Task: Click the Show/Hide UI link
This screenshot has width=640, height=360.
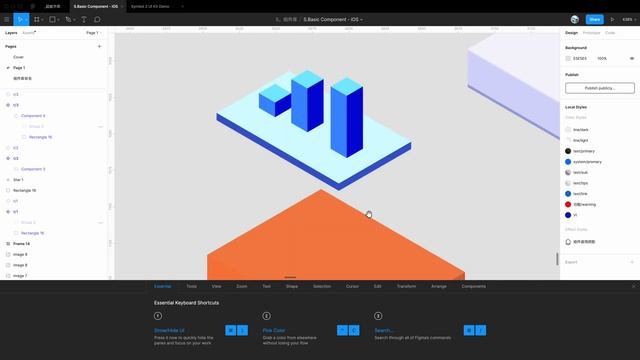Action: 169,330
